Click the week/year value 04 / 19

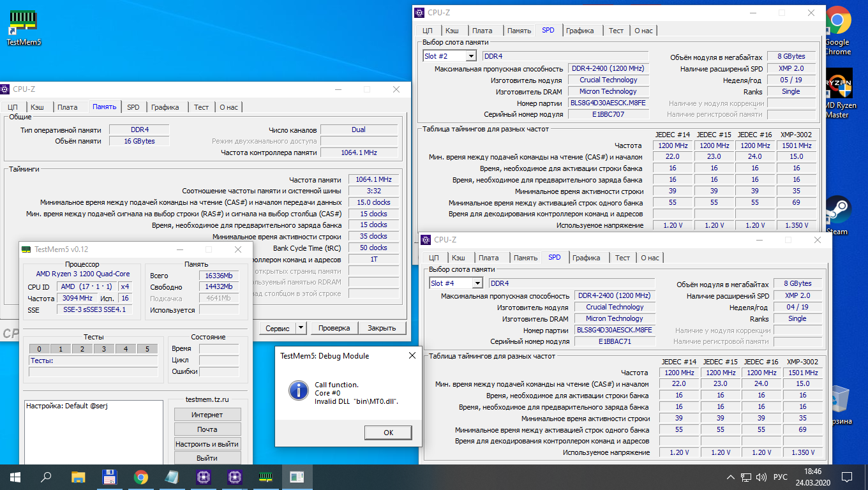(797, 307)
